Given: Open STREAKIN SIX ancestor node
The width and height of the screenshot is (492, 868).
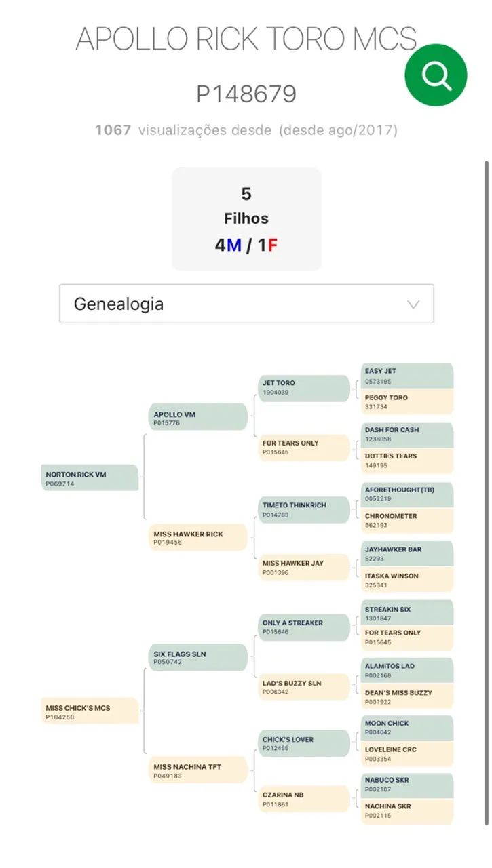Looking at the screenshot, I should point(407,613).
